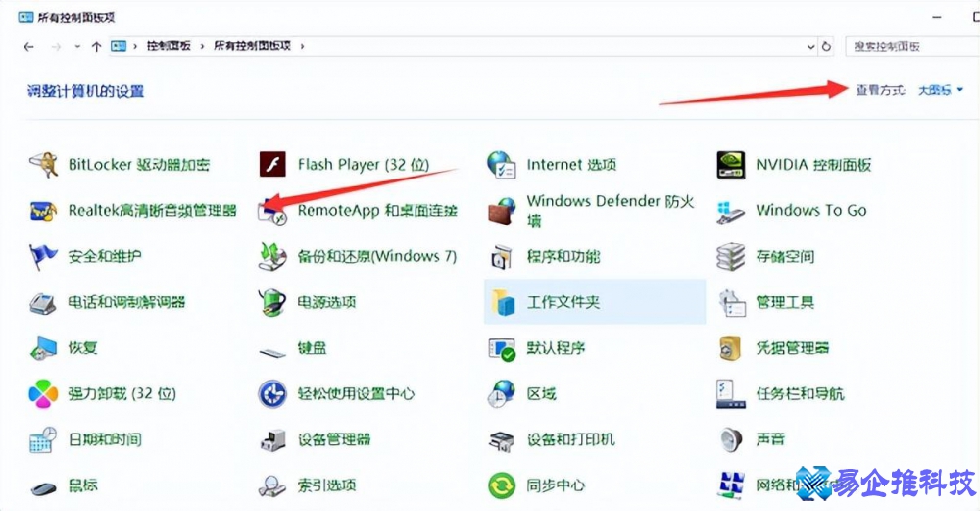Viewport: 980px width, 511px height.
Task: Open the 声音 speaker icon
Action: click(730, 439)
